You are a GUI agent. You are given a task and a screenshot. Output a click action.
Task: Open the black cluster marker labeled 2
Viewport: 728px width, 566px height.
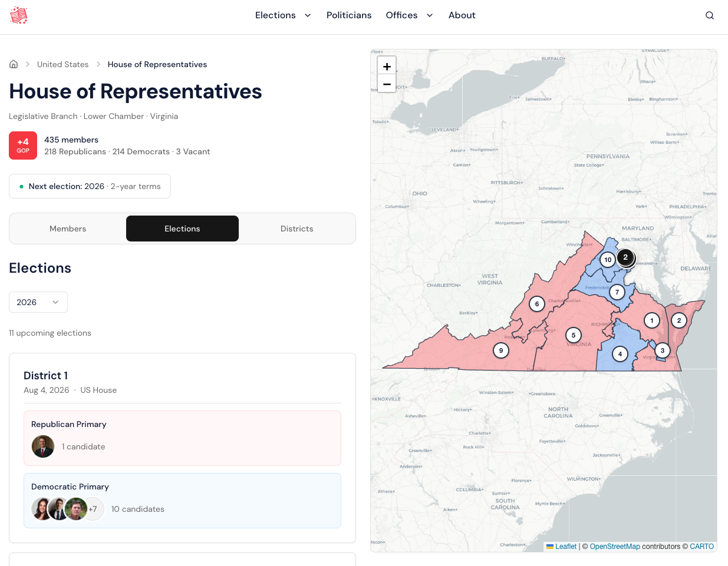pyautogui.click(x=625, y=257)
